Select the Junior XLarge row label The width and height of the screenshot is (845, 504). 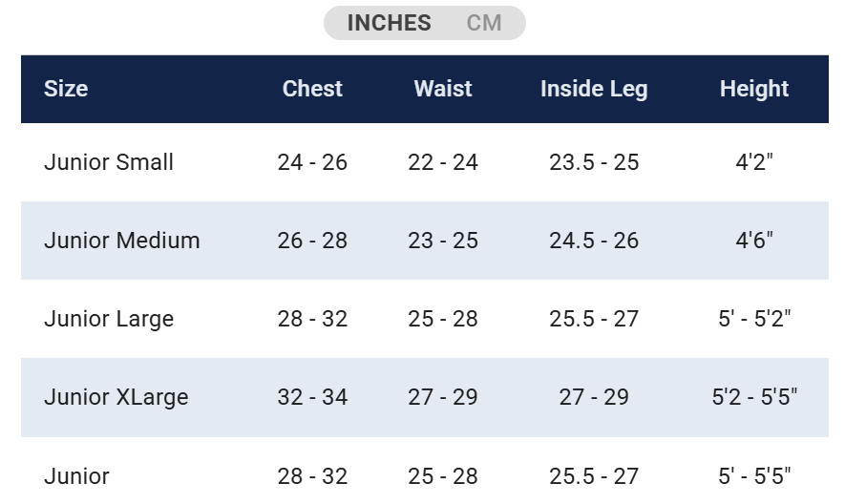pyautogui.click(x=116, y=397)
